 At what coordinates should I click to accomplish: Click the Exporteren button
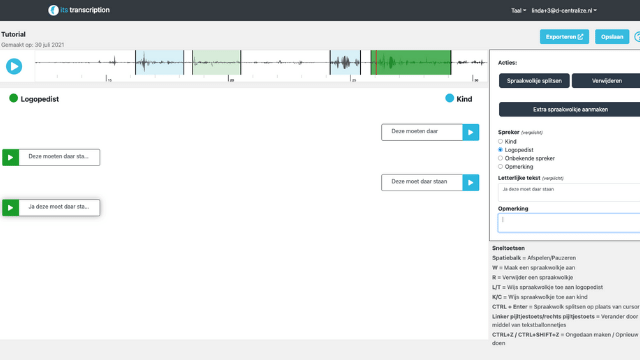564,37
